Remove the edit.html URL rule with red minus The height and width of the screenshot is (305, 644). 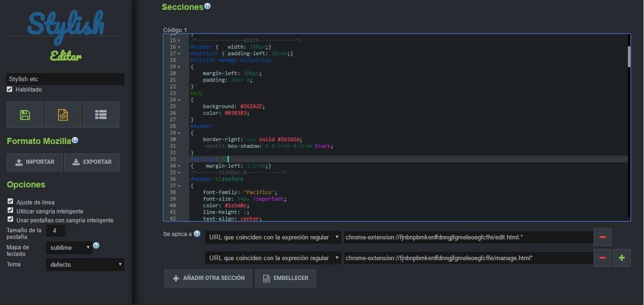click(603, 237)
